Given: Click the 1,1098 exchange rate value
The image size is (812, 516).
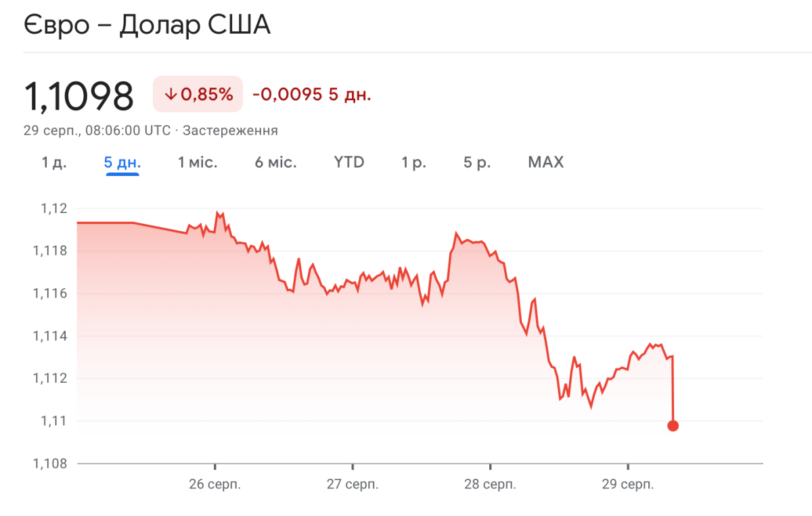Looking at the screenshot, I should pyautogui.click(x=79, y=95).
